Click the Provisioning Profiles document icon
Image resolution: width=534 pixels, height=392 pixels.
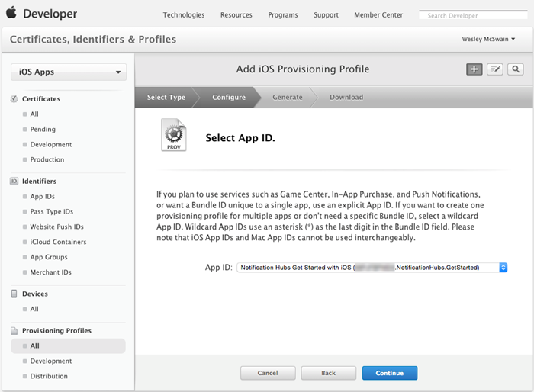click(x=14, y=331)
